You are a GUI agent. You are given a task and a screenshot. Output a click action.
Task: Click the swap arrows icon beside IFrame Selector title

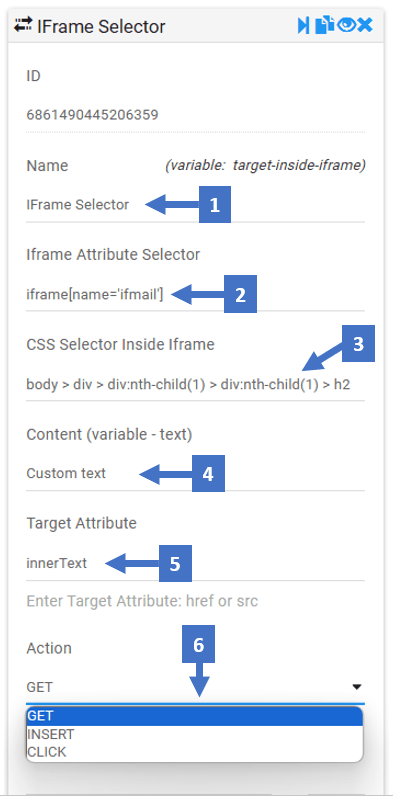(x=23, y=25)
